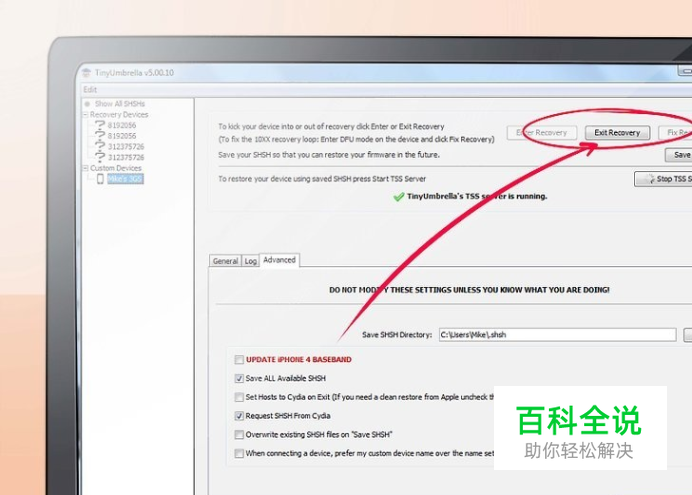Select Show All SHSHs in sidebar
The height and width of the screenshot is (495, 692).
(x=120, y=104)
